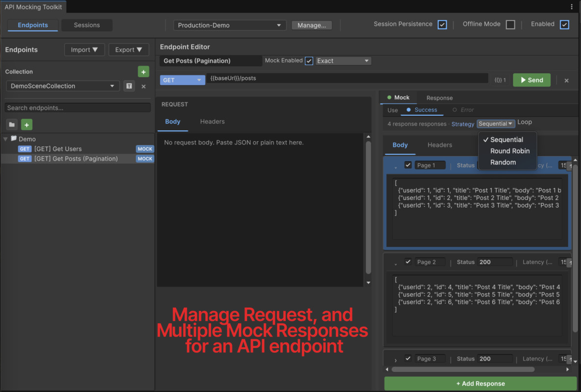The image size is (581, 392).
Task: Click the GET badge of Get Users
Action: 25,149
